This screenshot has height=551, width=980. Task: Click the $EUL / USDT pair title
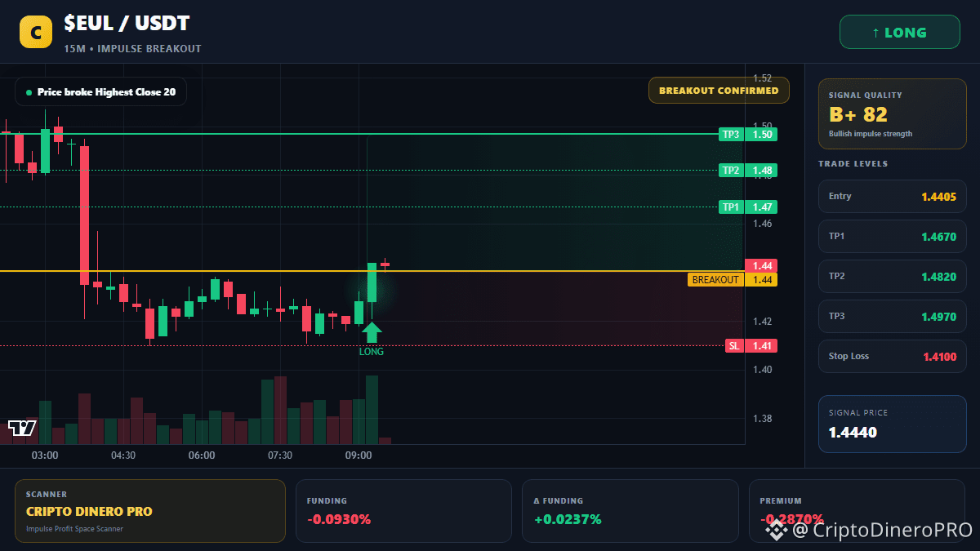pos(127,24)
